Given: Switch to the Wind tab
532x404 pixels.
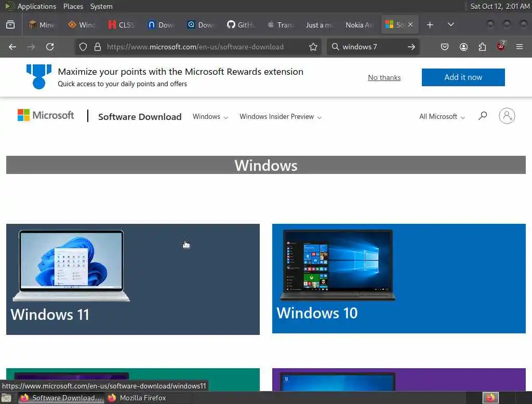Looking at the screenshot, I should click(x=82, y=25).
